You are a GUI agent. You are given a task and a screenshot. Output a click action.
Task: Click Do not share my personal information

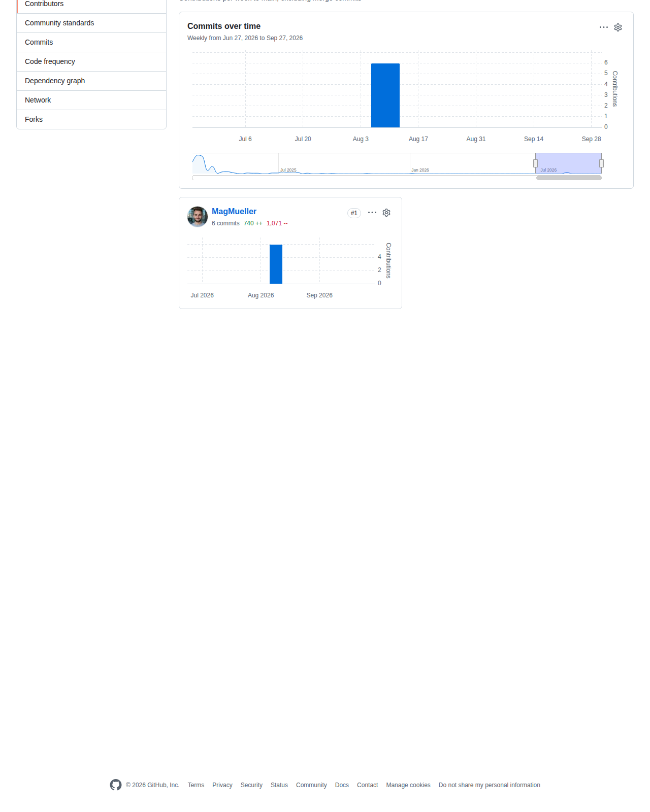(x=490, y=785)
